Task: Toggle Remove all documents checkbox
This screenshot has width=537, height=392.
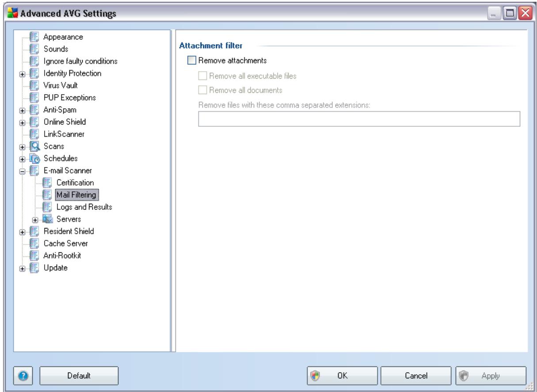Action: click(202, 90)
